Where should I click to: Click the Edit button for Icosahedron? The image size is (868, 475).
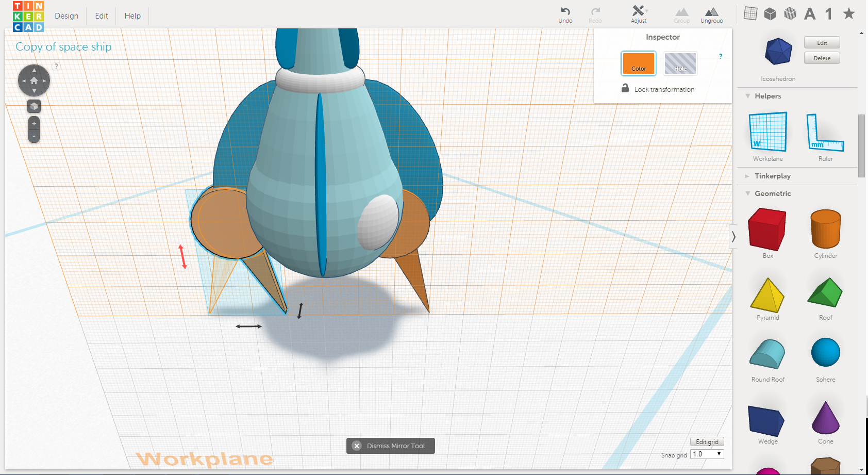tap(822, 43)
